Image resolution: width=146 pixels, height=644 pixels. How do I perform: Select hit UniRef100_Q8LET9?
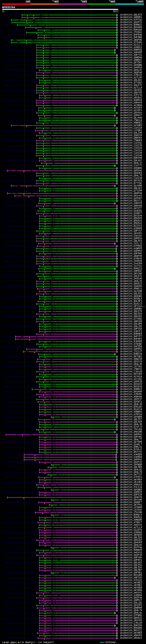131,311
